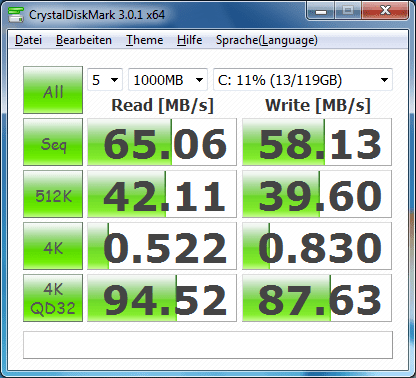Click the 4K read result 0.522

[162, 246]
